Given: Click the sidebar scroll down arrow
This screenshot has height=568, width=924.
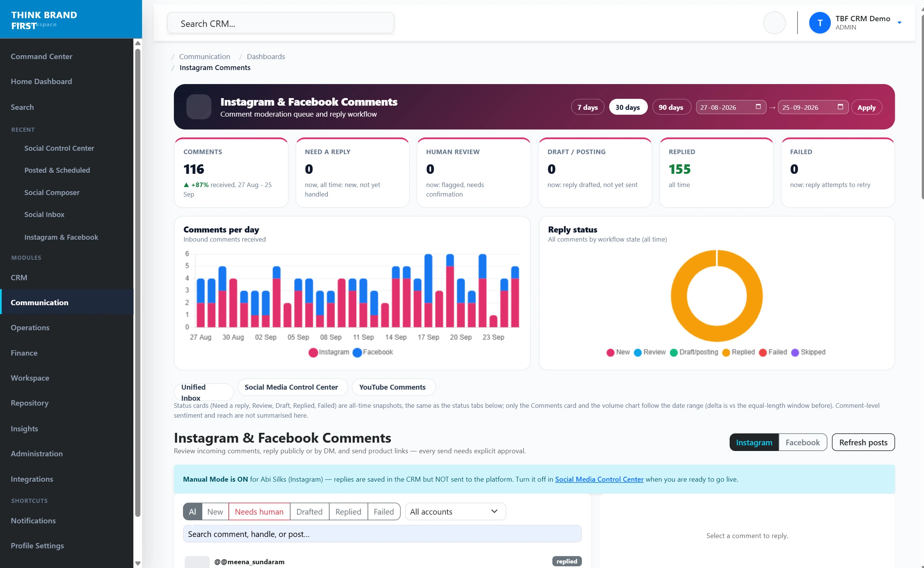Looking at the screenshot, I should [x=138, y=563].
